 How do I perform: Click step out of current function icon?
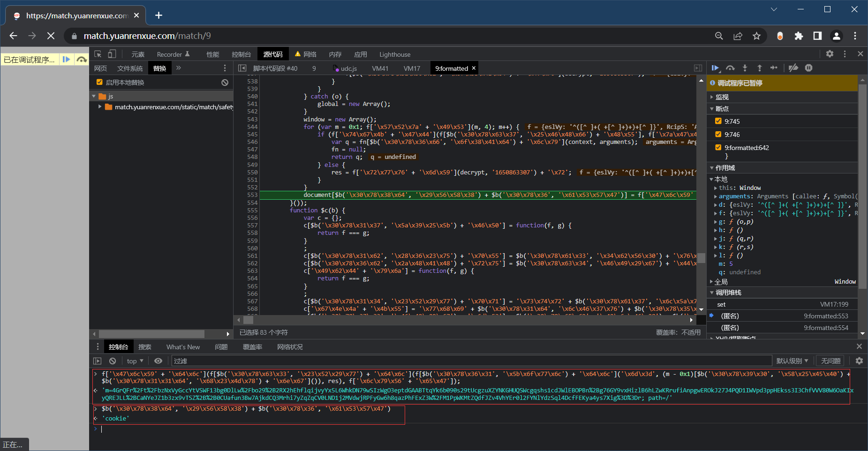(760, 68)
